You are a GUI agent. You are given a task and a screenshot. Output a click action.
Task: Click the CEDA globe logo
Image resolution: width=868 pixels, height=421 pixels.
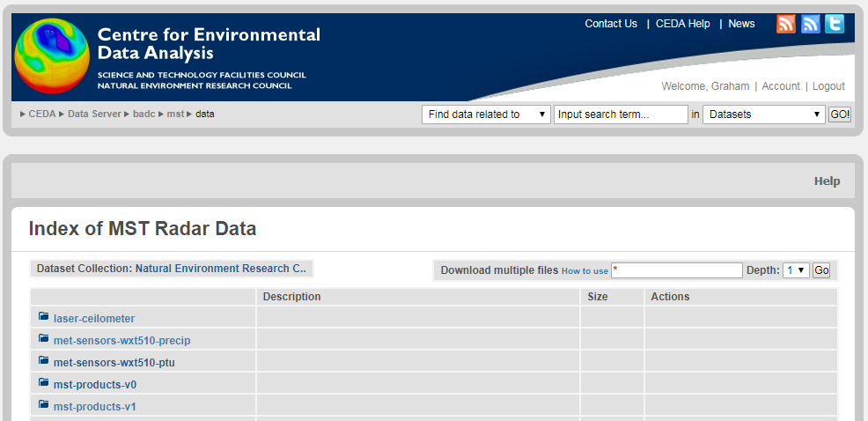[51, 56]
